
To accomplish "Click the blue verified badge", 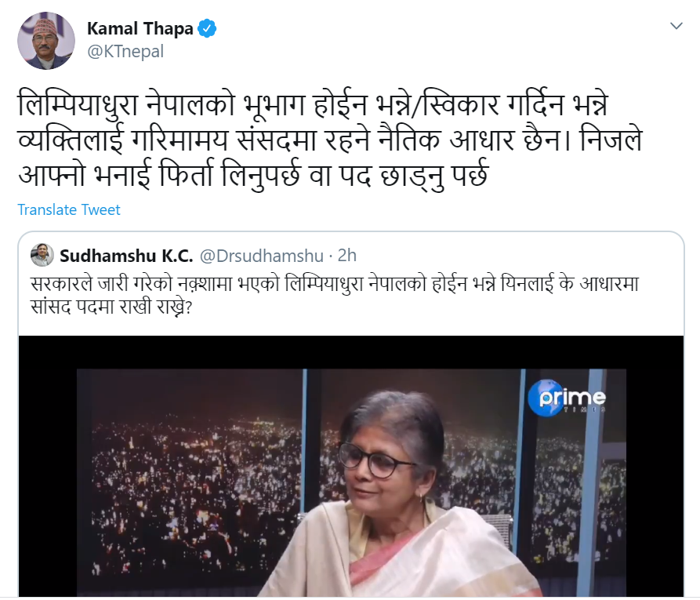I will point(207,28).
